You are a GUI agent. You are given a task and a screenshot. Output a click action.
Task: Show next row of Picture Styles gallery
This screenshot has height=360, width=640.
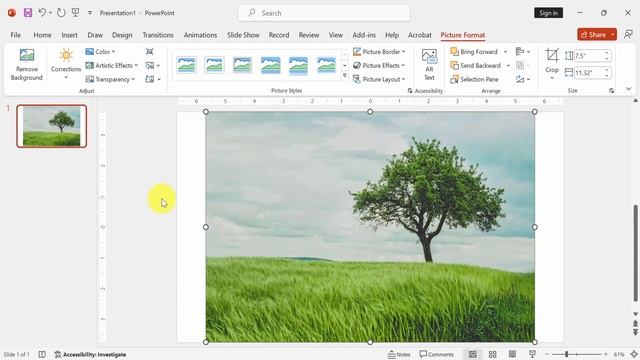344,65
